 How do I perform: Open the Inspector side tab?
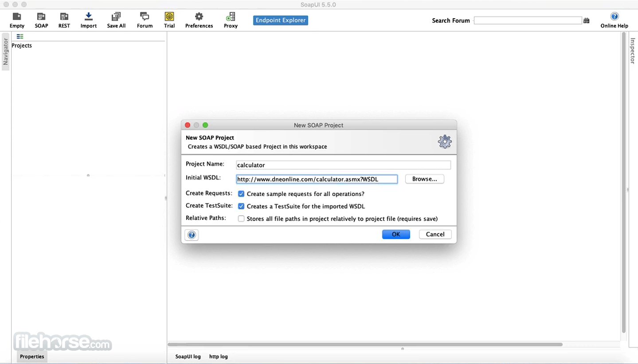pyautogui.click(x=633, y=51)
